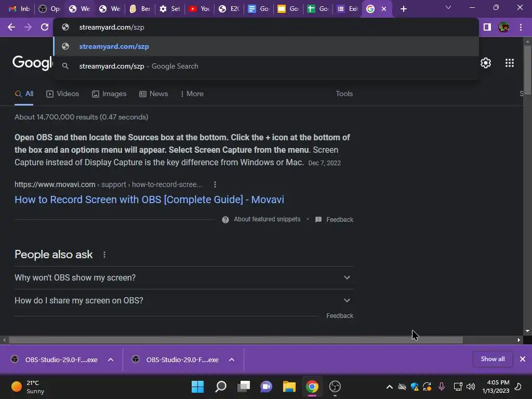Click the About featured snippets help icon

click(x=225, y=220)
